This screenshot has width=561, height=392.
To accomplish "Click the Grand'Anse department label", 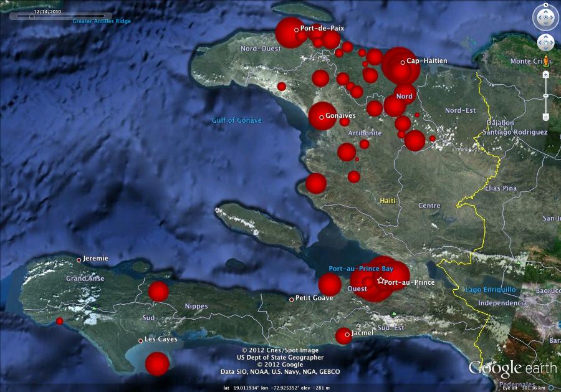I will 85,279.
